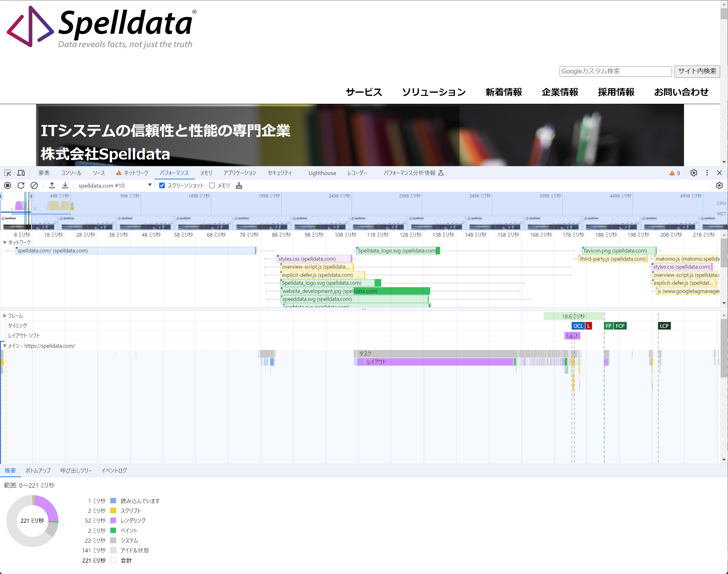Open the DevTools settings gear
The image size is (728, 574).
(x=694, y=173)
